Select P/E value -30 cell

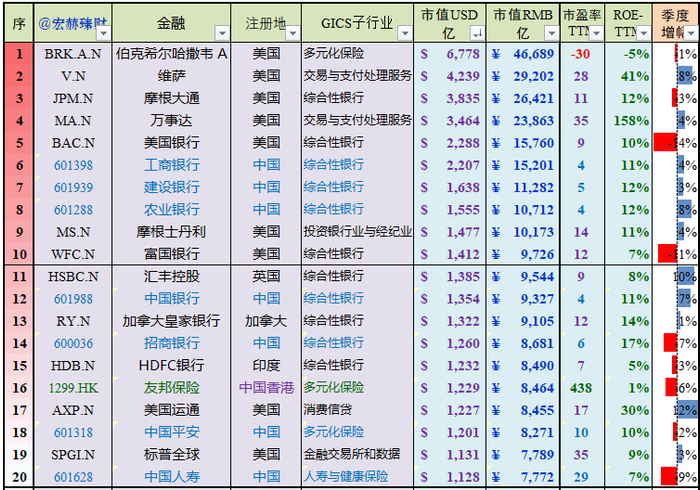pos(582,54)
